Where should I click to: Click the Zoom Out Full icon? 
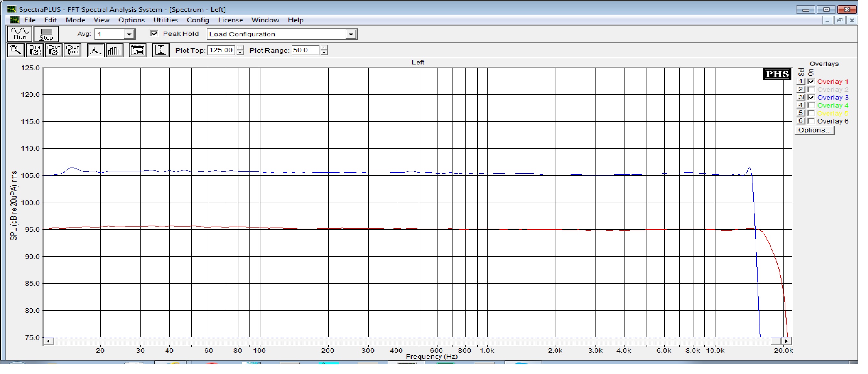coord(73,50)
